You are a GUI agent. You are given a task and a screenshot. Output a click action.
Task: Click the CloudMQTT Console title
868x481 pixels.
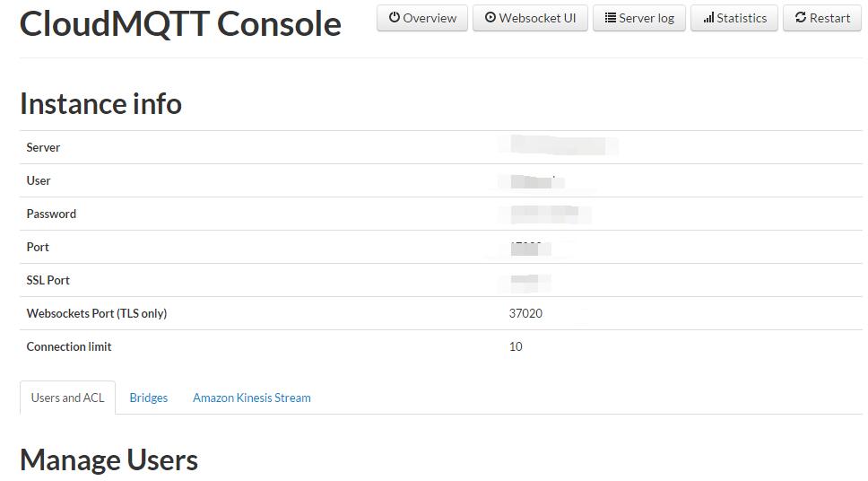click(x=180, y=24)
